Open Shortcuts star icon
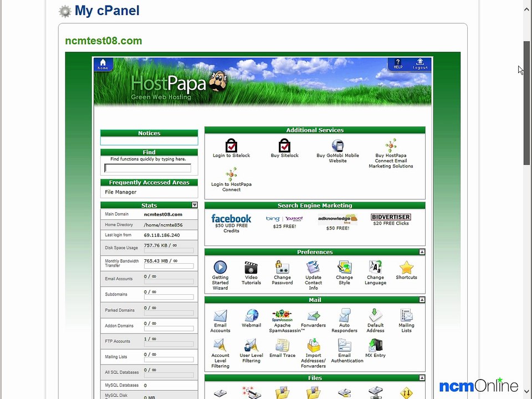The width and height of the screenshot is (532, 399). pyautogui.click(x=406, y=270)
